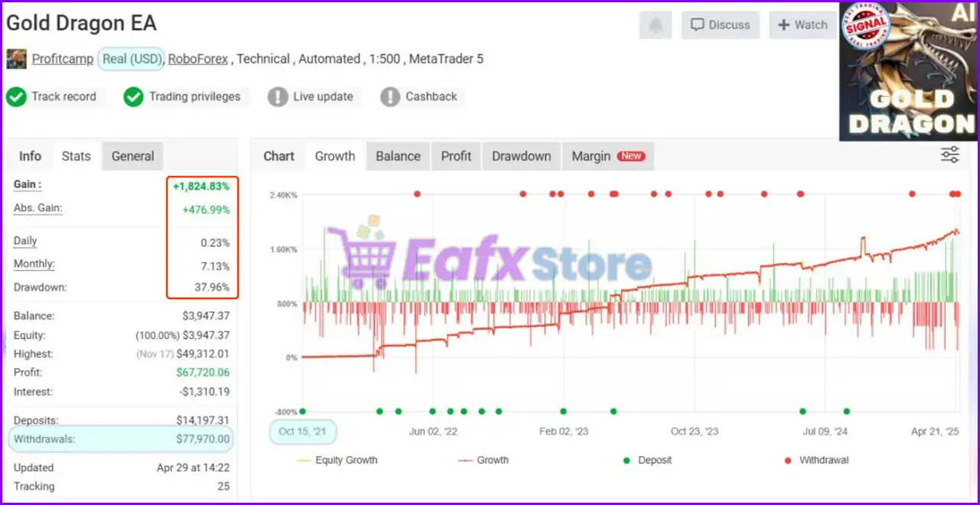Screen dimensions: 980x505
Task: Click the Gold Dragon product image
Action: point(908,72)
